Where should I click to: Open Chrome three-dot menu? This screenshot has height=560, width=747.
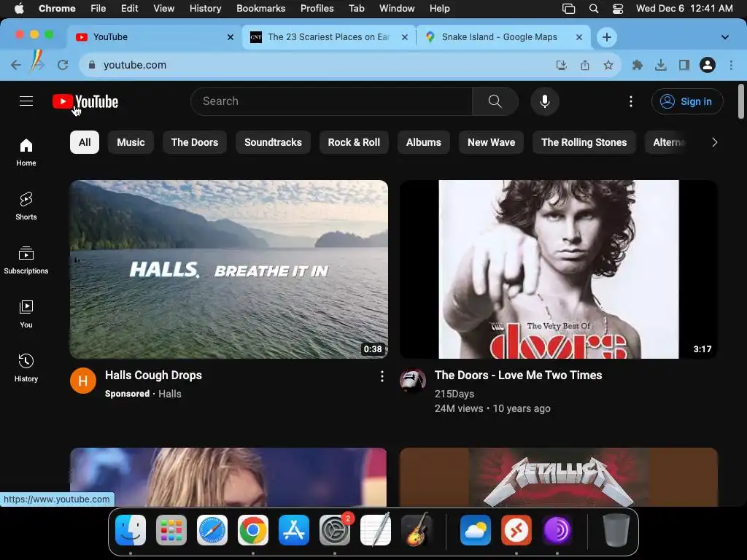point(731,65)
